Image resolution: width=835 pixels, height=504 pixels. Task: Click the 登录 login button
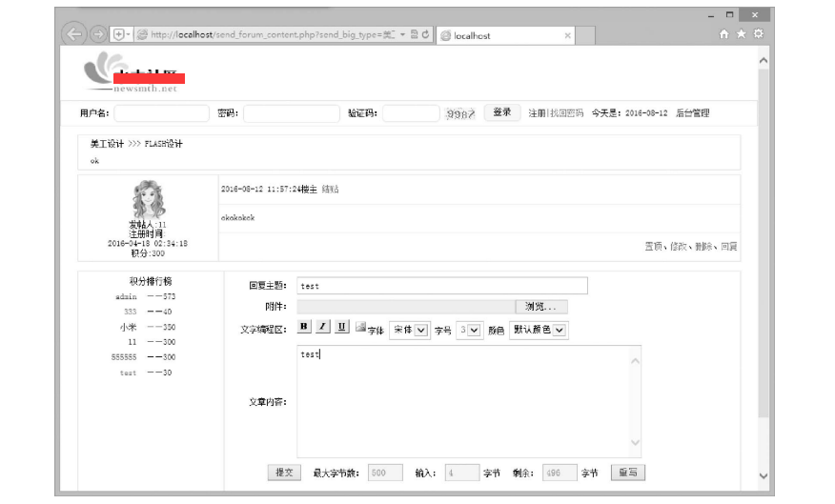(x=501, y=112)
